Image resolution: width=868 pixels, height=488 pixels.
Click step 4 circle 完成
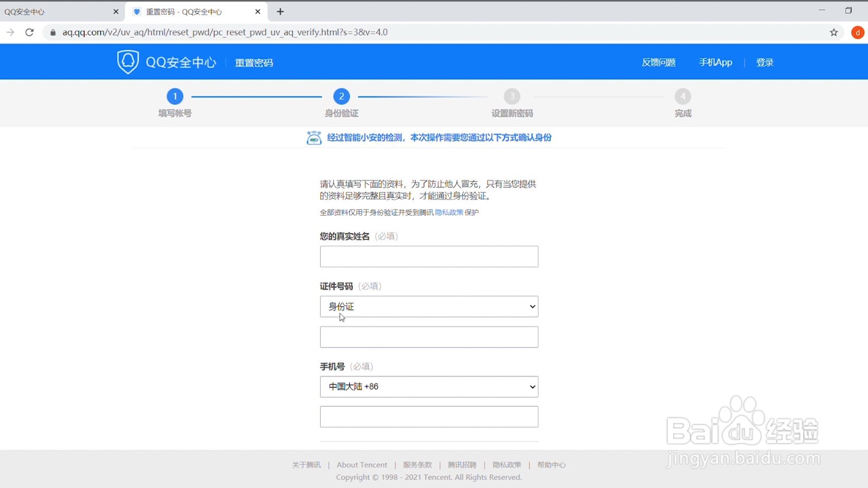(683, 97)
